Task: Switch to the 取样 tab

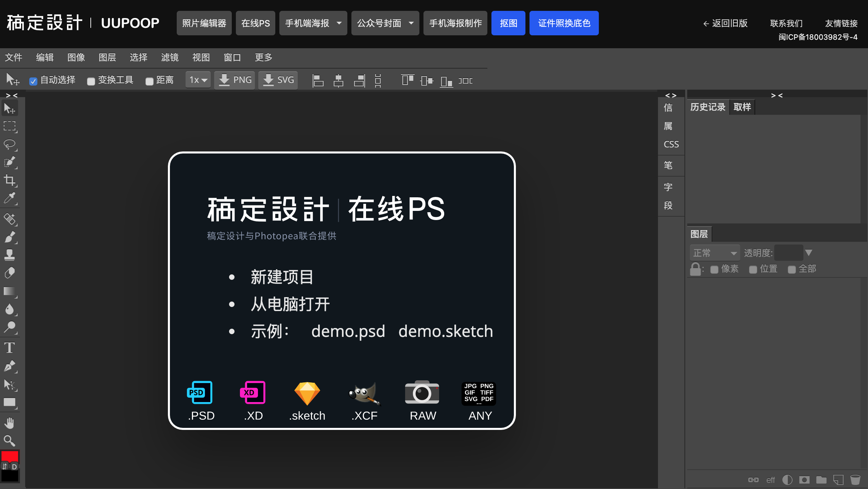Action: (x=742, y=107)
